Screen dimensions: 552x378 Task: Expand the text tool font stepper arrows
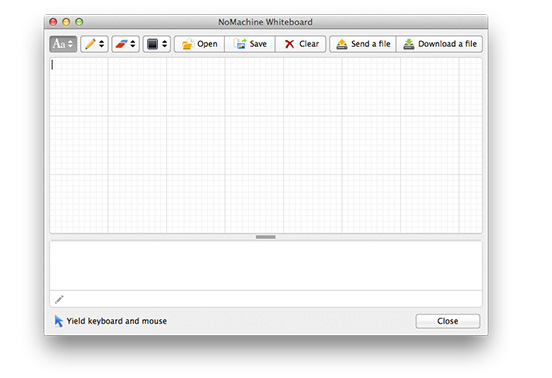pos(70,44)
